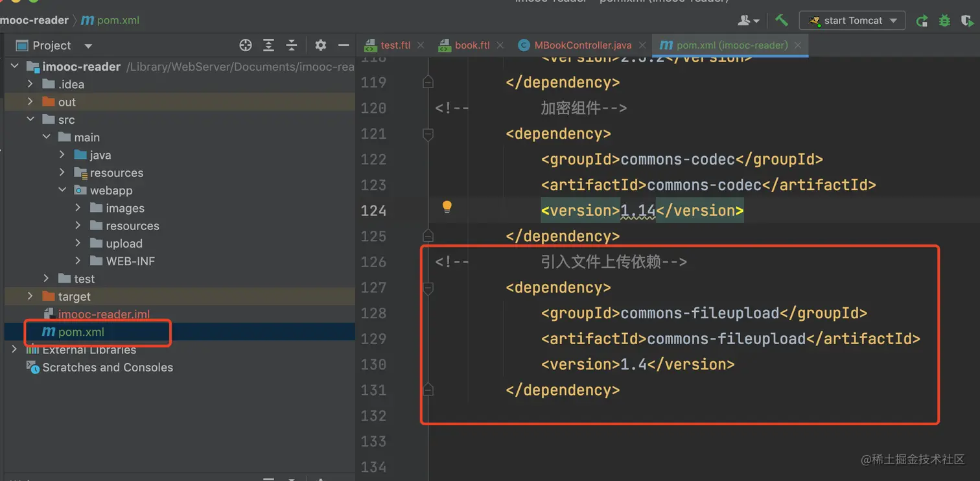Collapse the imooc-reader project root
The width and height of the screenshot is (980, 481).
tap(15, 67)
